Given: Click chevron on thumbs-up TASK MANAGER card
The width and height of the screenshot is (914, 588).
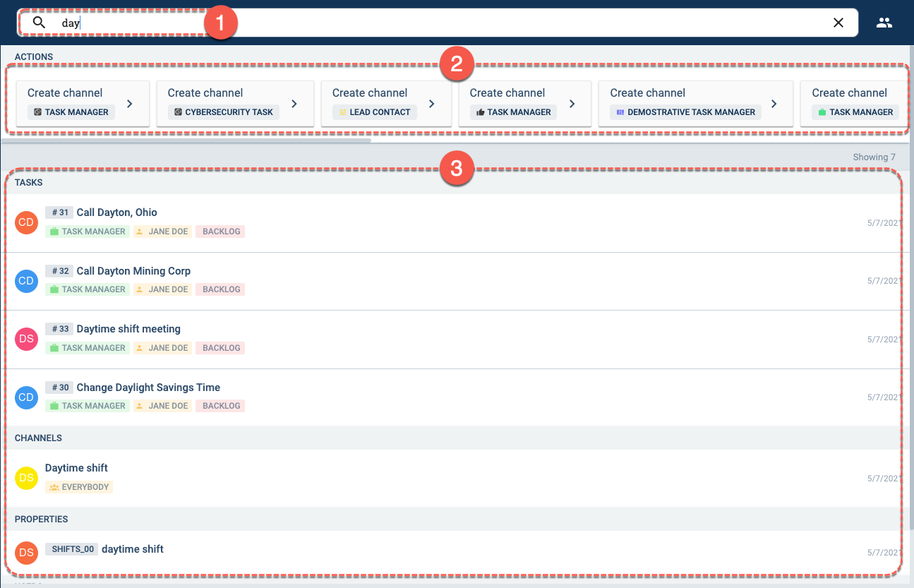Looking at the screenshot, I should [x=572, y=104].
